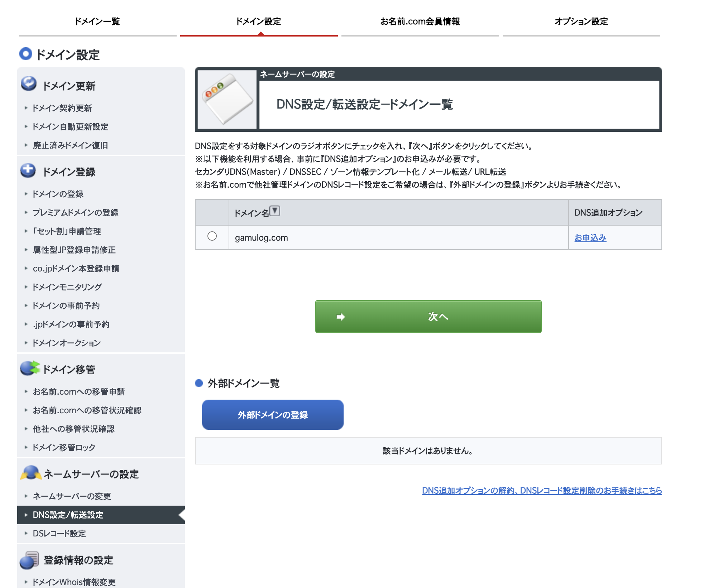This screenshot has width=718, height=588.
Task: Open ドメインの登録 in sidebar
Action: (58, 194)
